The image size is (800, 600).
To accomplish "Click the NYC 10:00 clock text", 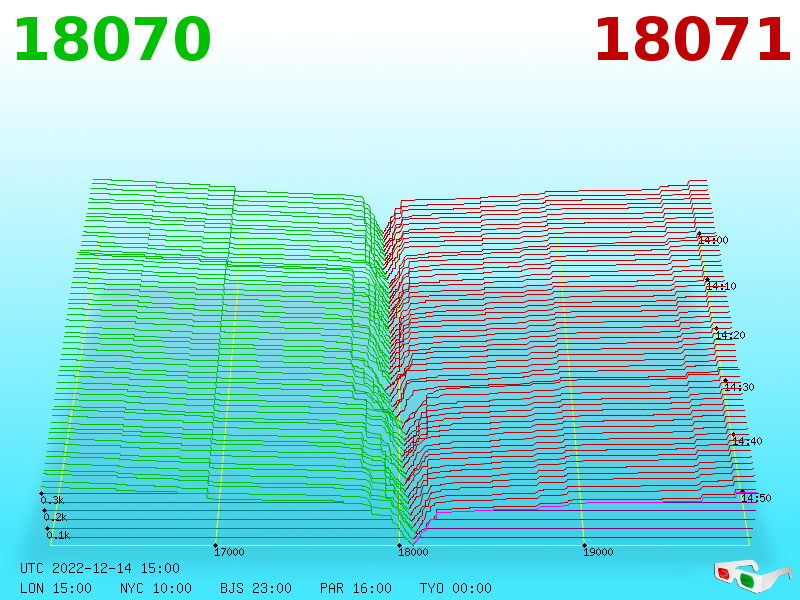I will pos(156,588).
